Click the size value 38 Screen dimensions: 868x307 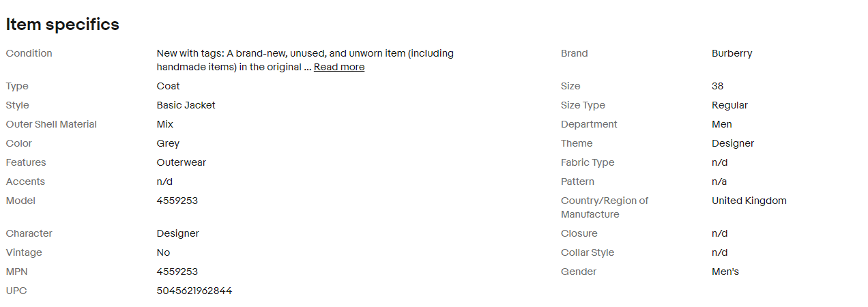(x=717, y=86)
